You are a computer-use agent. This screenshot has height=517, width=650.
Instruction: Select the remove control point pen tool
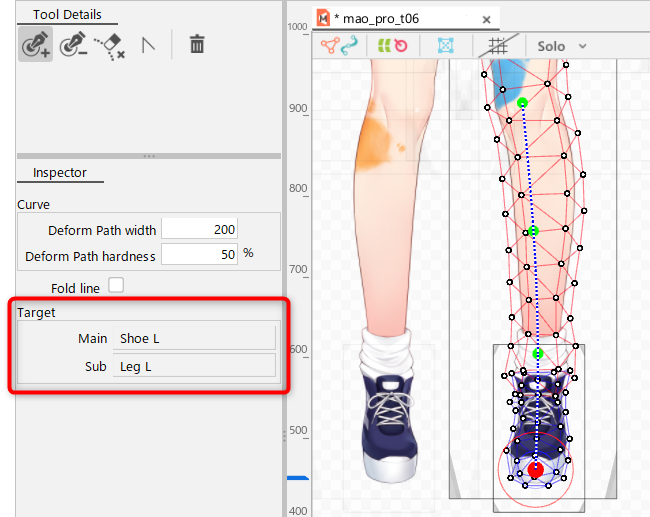(72, 45)
